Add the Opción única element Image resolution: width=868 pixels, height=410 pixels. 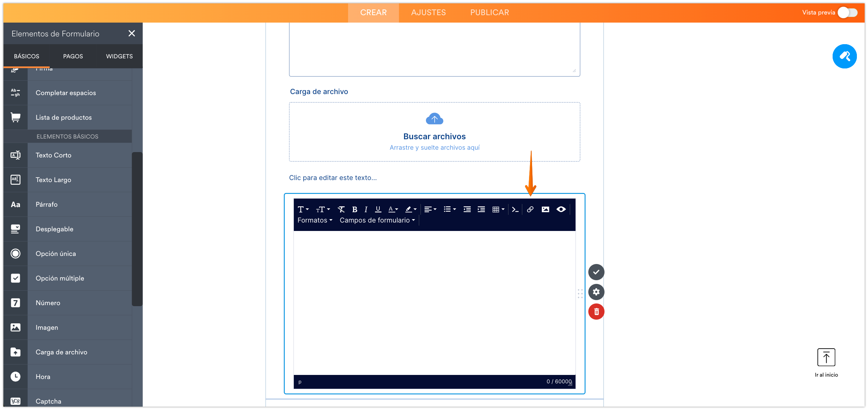click(x=67, y=254)
